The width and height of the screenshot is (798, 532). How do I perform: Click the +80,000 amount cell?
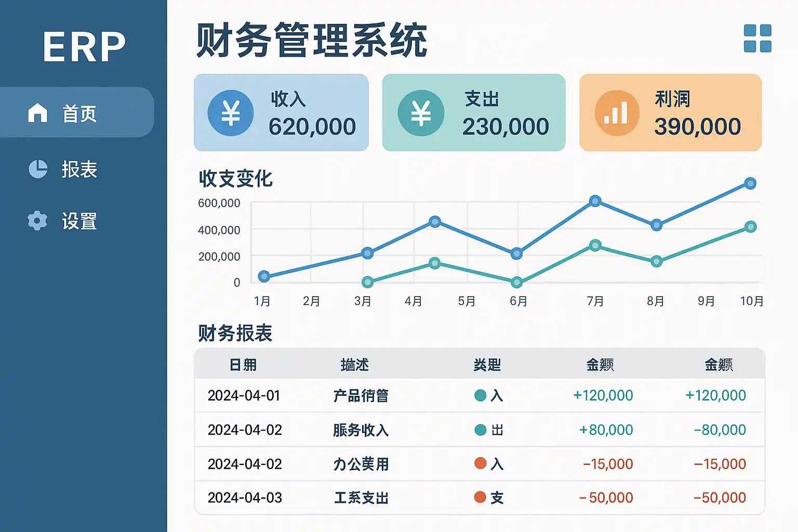pos(606,430)
